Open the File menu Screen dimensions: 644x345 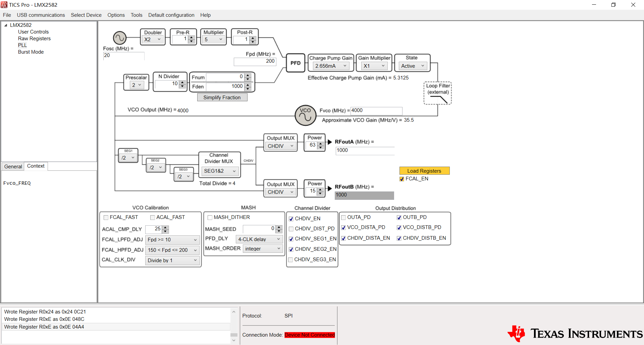(x=7, y=15)
